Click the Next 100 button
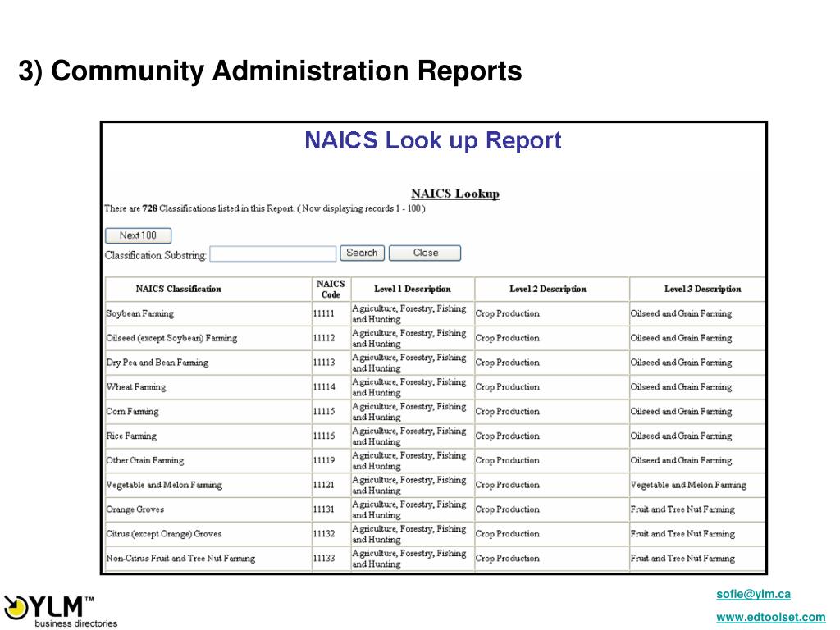This screenshot has height=630, width=840. (x=138, y=235)
